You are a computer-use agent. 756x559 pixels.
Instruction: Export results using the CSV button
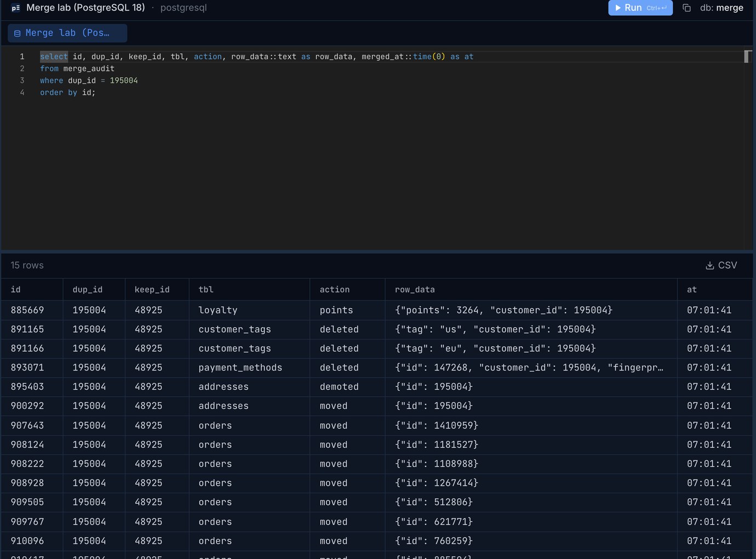(721, 265)
